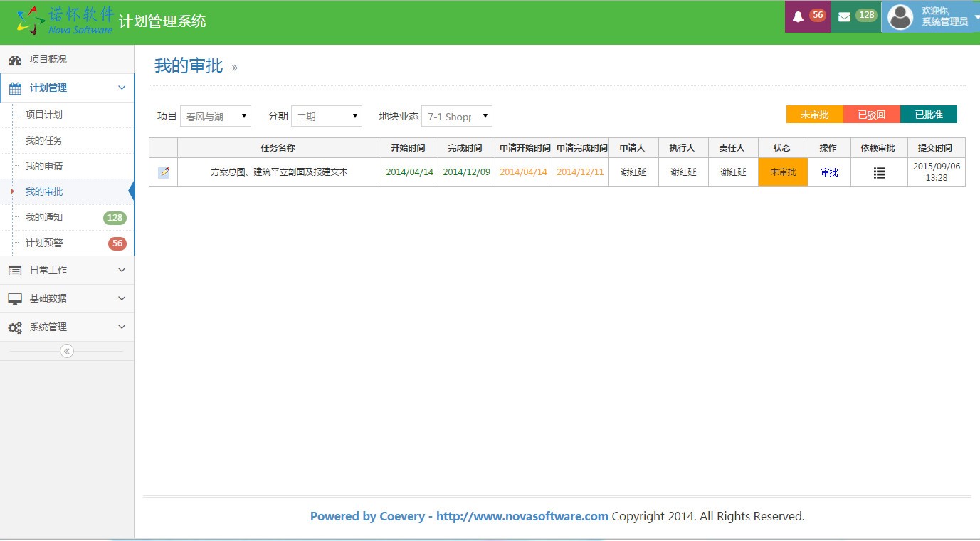Image resolution: width=980 pixels, height=541 pixels.
Task: Click the user avatar icon
Action: (x=900, y=17)
